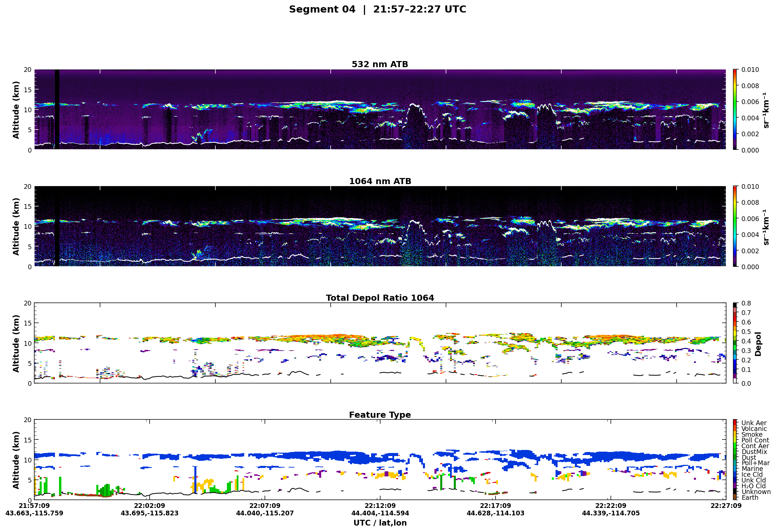This screenshot has width=776, height=532.
Task: Click the 22:12:09 time tick label
Action: (380, 506)
